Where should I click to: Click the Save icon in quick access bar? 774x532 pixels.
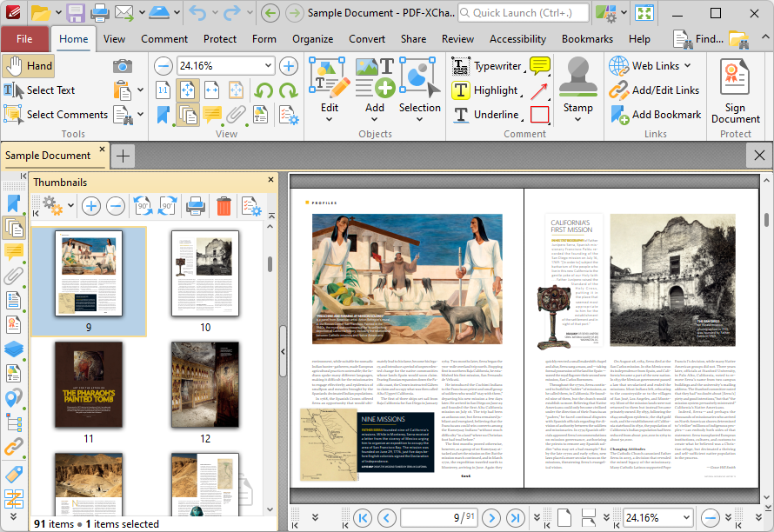click(x=76, y=13)
